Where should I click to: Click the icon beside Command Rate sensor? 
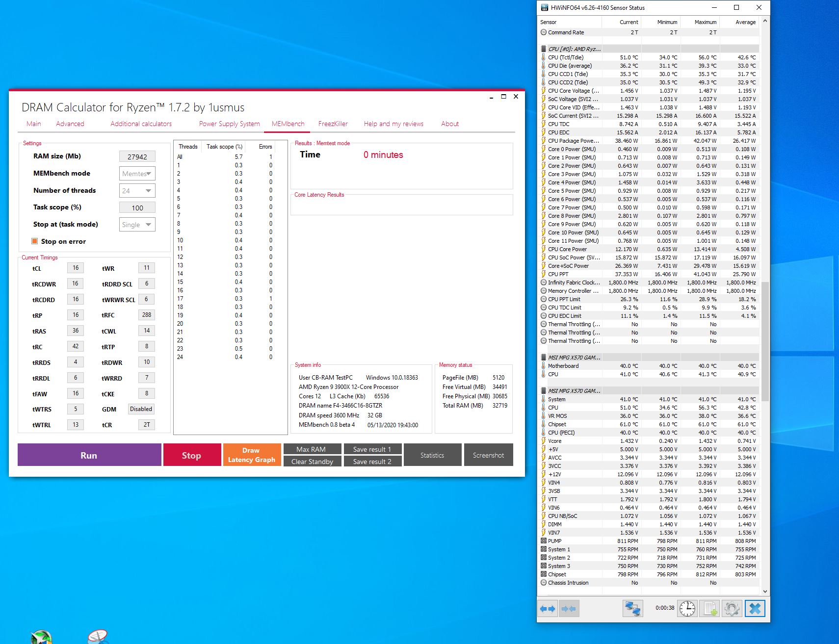pos(544,32)
